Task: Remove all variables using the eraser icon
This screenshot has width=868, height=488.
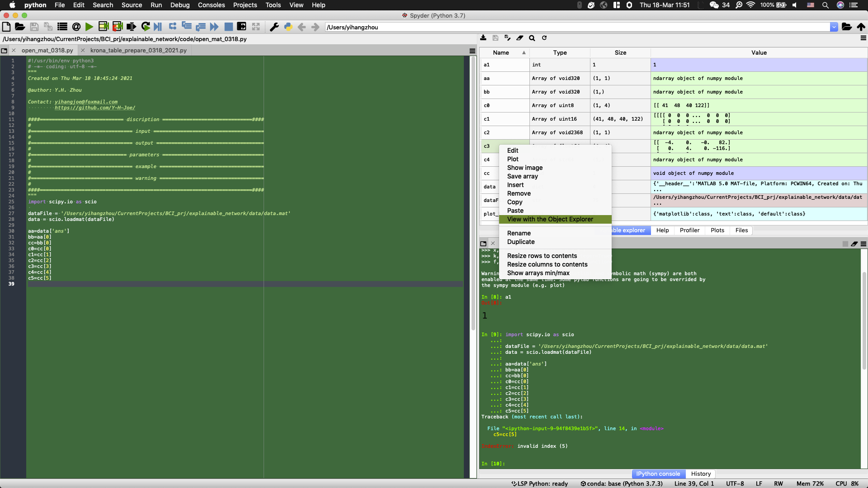Action: (519, 38)
